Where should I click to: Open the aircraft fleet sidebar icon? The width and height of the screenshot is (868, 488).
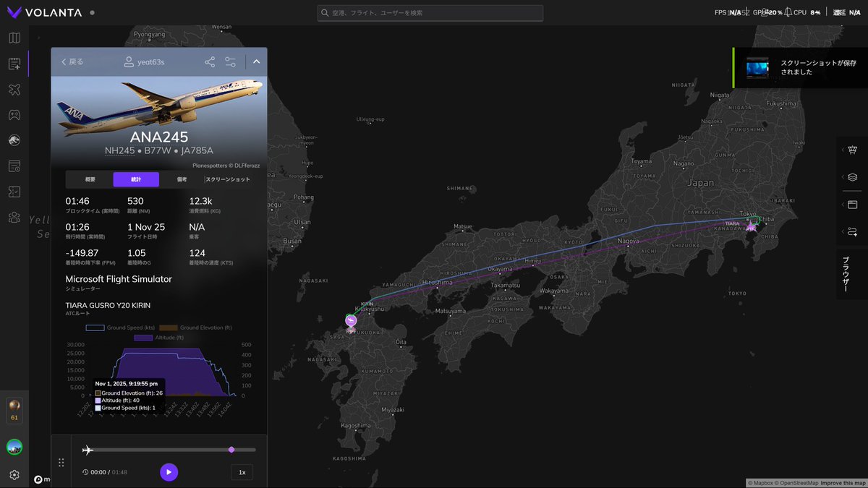coord(14,90)
